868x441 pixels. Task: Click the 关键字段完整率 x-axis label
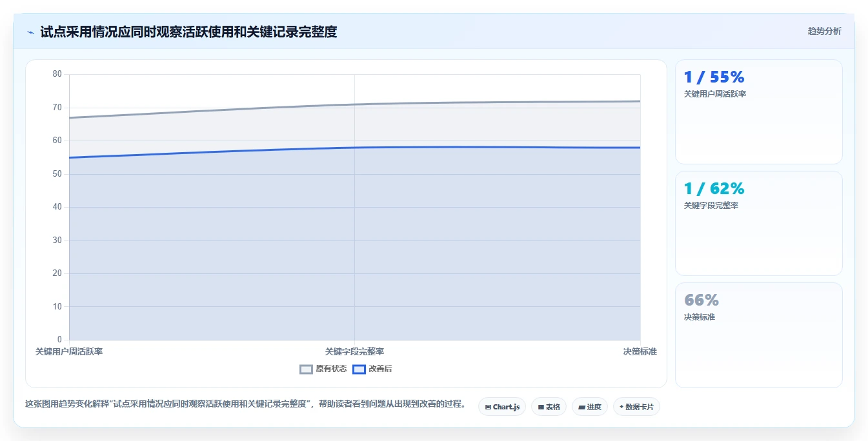354,351
